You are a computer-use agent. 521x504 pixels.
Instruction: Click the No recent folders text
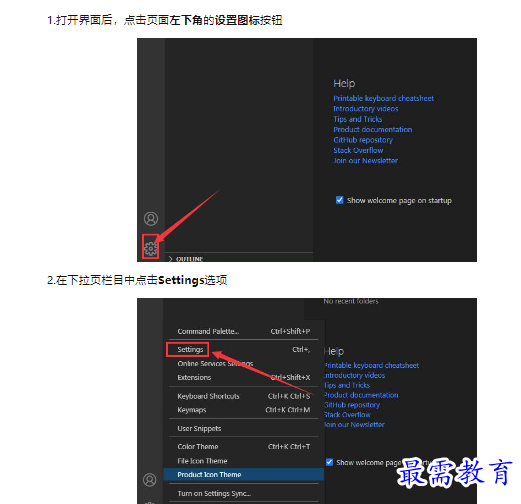[351, 301]
